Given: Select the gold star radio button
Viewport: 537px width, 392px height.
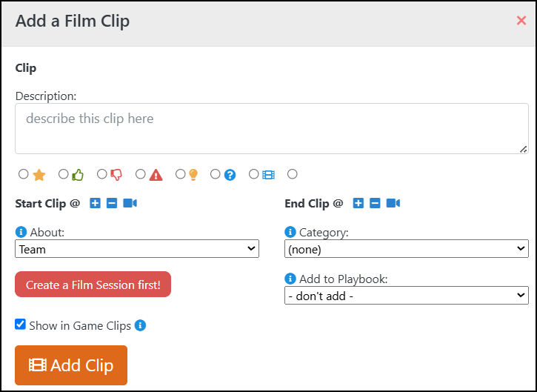Looking at the screenshot, I should point(23,174).
